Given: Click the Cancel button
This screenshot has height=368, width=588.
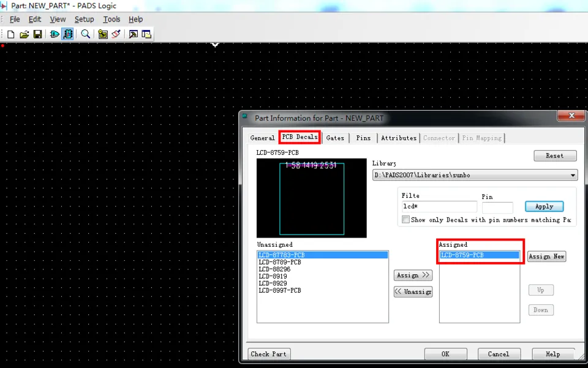Looking at the screenshot, I should coord(499,354).
